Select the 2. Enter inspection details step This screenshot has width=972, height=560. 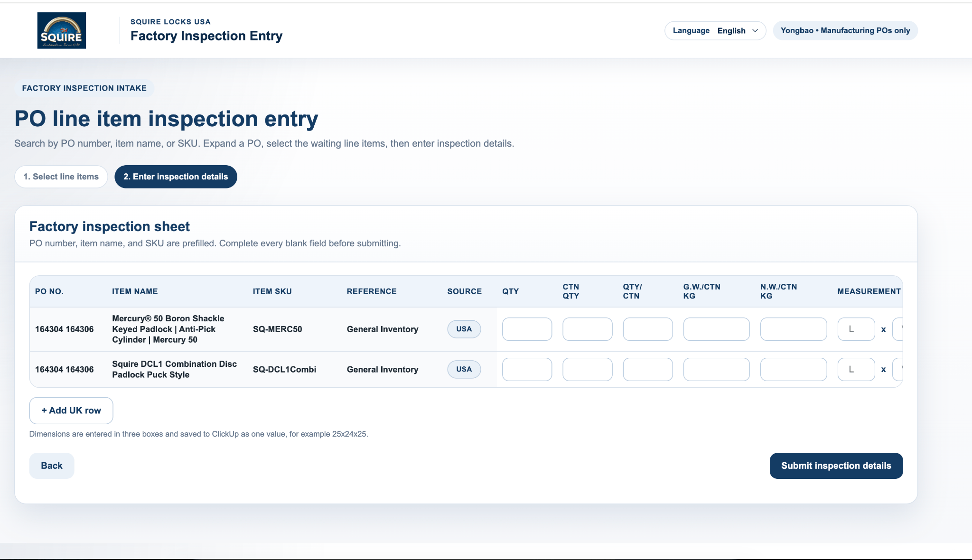(x=176, y=177)
